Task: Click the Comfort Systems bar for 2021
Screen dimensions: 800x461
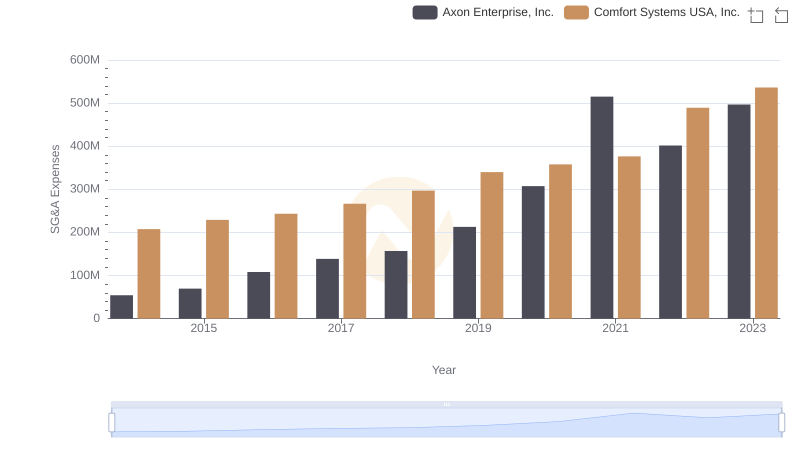Action: (x=629, y=237)
